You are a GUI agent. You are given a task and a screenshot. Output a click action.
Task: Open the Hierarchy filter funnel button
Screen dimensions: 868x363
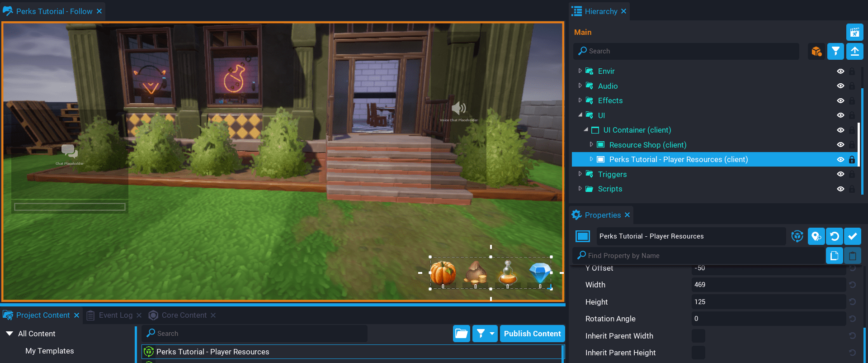coord(835,51)
